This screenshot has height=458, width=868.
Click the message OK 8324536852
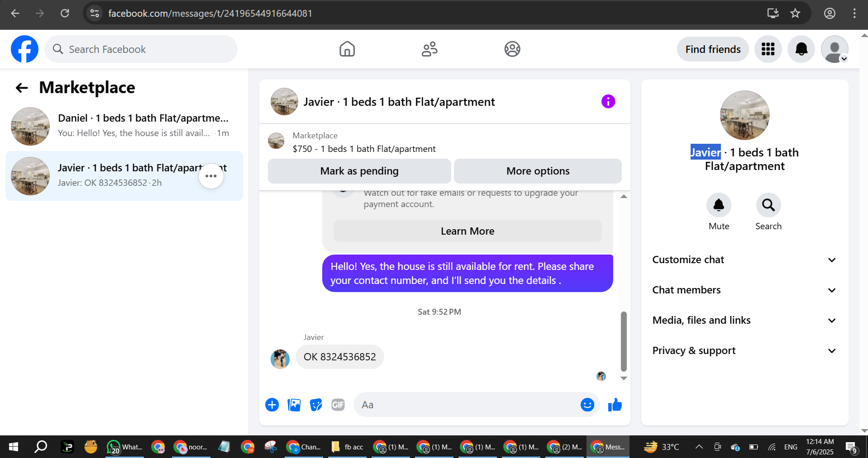tap(340, 357)
